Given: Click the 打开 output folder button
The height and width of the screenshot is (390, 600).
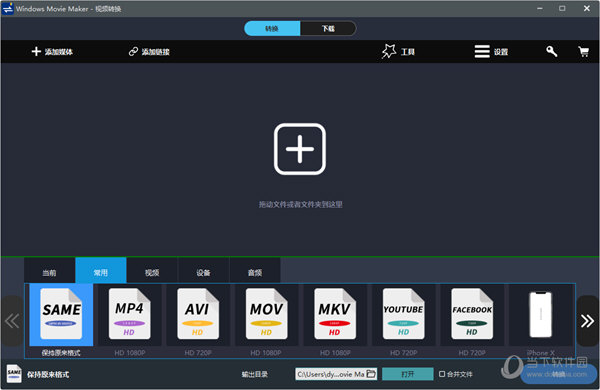Looking at the screenshot, I should (408, 374).
